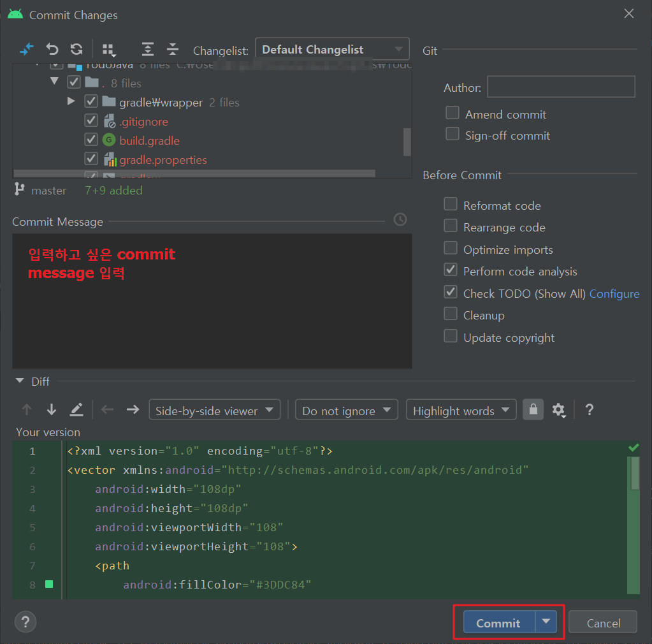Image resolution: width=652 pixels, height=644 pixels.
Task: Click the green gutter marker on line 8
Action: tap(49, 584)
